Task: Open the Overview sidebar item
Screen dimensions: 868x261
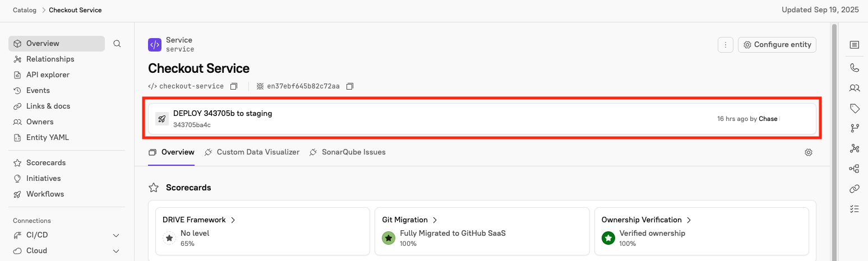Action: pyautogui.click(x=57, y=44)
